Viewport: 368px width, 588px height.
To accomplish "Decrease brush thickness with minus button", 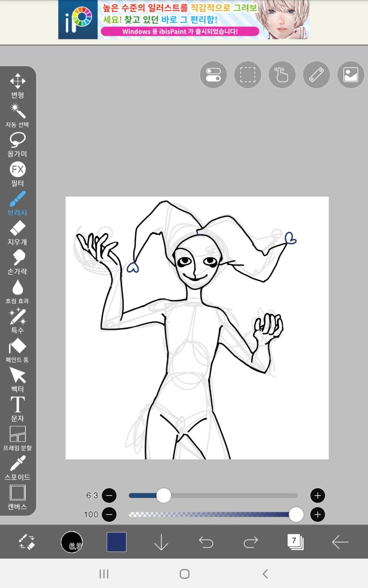I will coord(109,496).
